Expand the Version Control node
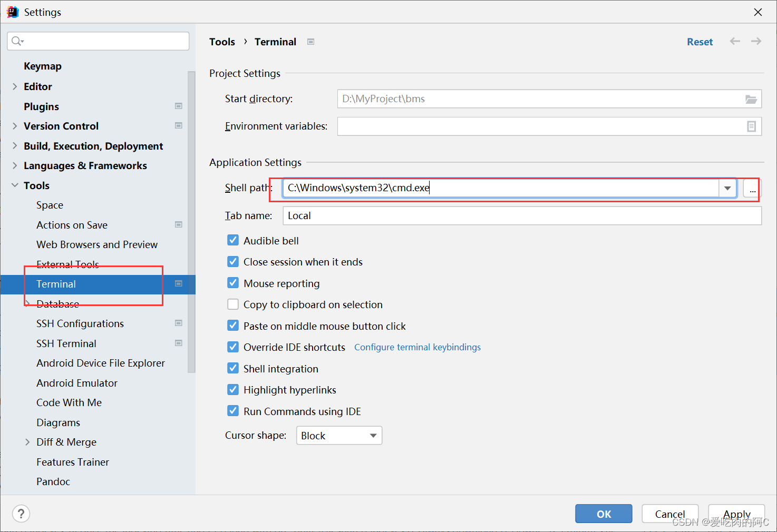 15,126
